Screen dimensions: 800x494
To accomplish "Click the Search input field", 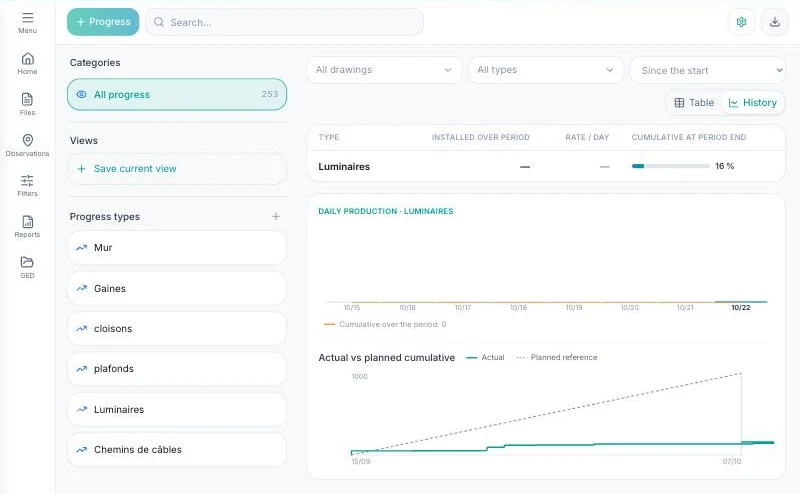I will (x=284, y=22).
